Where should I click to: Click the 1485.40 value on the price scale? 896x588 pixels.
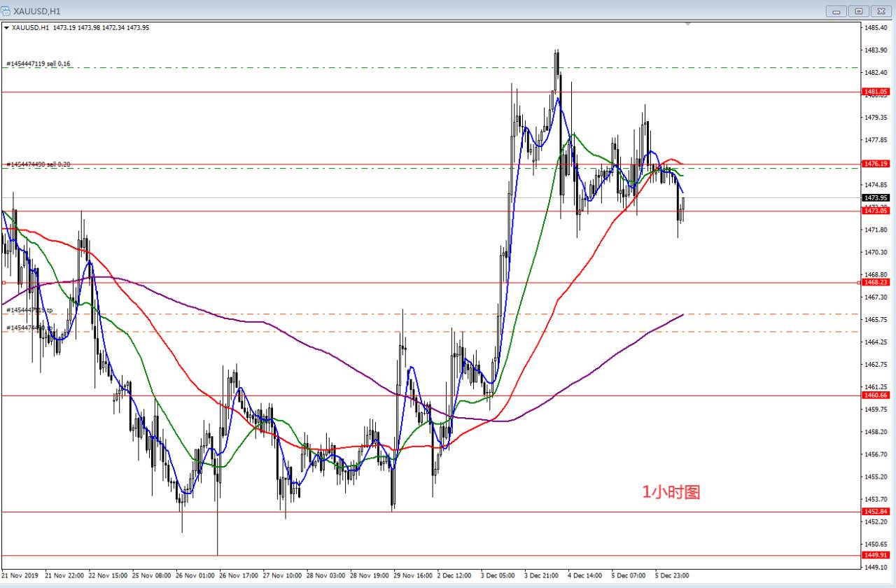[x=876, y=27]
